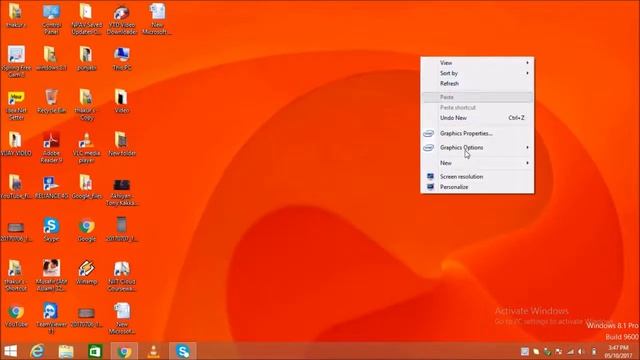Open the YouTube_Fi... folder icon

pyautogui.click(x=16, y=187)
